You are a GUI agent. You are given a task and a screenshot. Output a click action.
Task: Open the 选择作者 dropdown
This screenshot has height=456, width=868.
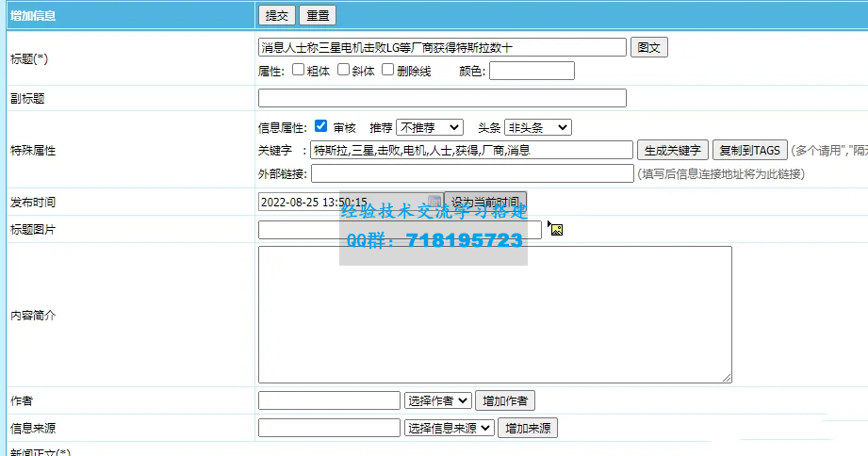click(x=438, y=400)
